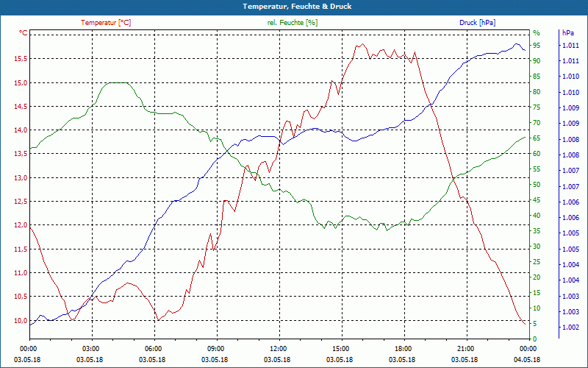
Task: Click the '13,5' temperature axis tick
Action: (x=21, y=154)
